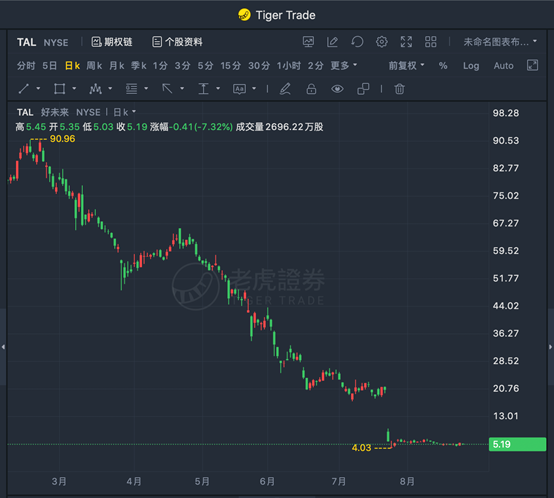Select the rectangle shape tool
Screen dimensions: 554x498
[59, 89]
